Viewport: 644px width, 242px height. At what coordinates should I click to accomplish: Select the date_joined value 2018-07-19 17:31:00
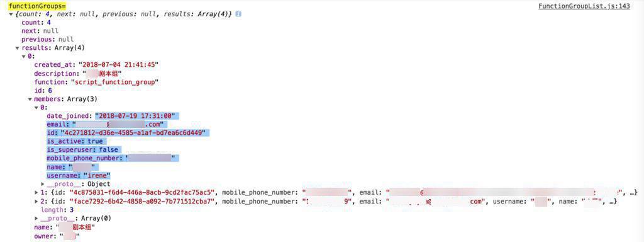coord(136,116)
